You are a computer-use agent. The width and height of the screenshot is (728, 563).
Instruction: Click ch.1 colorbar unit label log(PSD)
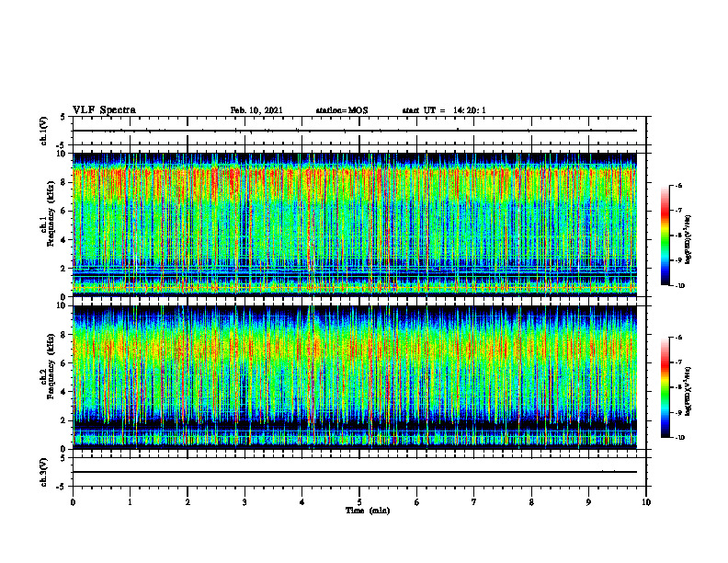tap(688, 240)
